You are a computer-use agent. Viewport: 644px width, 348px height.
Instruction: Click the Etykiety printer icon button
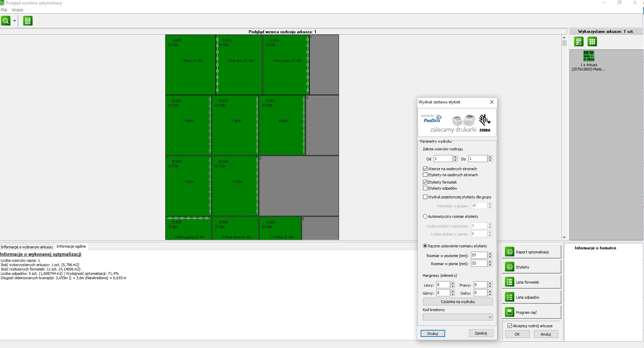[x=510, y=267]
